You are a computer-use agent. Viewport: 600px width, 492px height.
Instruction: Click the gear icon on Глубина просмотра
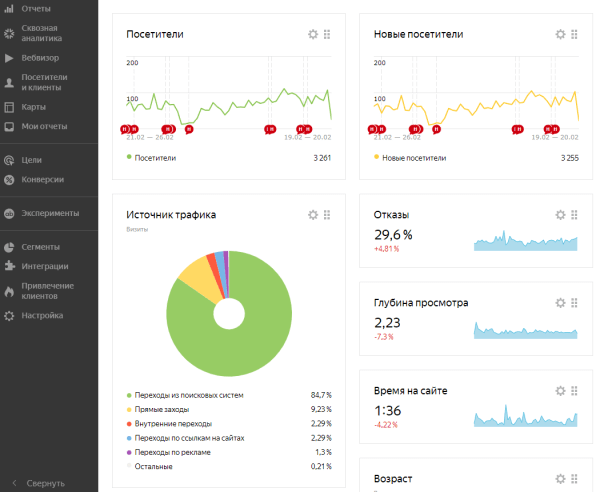[x=560, y=303]
